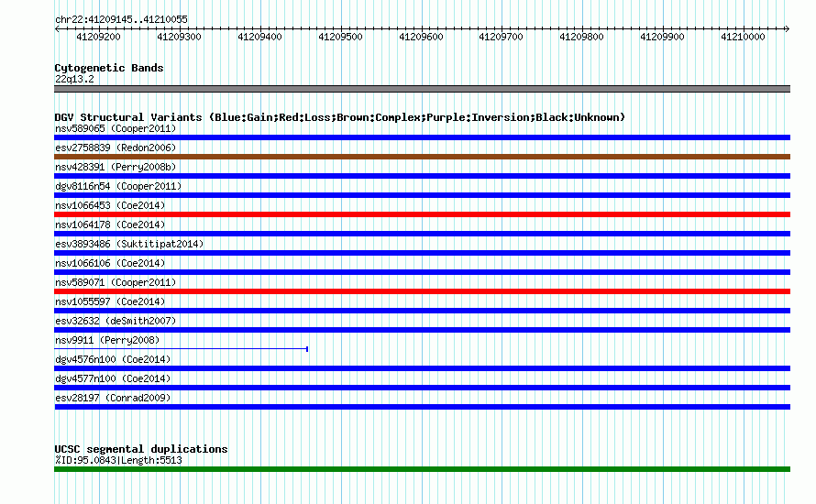
Task: Click the blue bar under dgv4576n100
Action: point(422,368)
